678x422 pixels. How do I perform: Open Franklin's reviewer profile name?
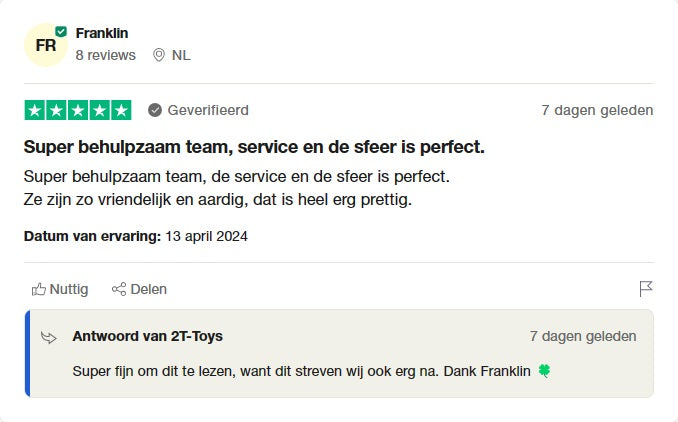pos(102,33)
